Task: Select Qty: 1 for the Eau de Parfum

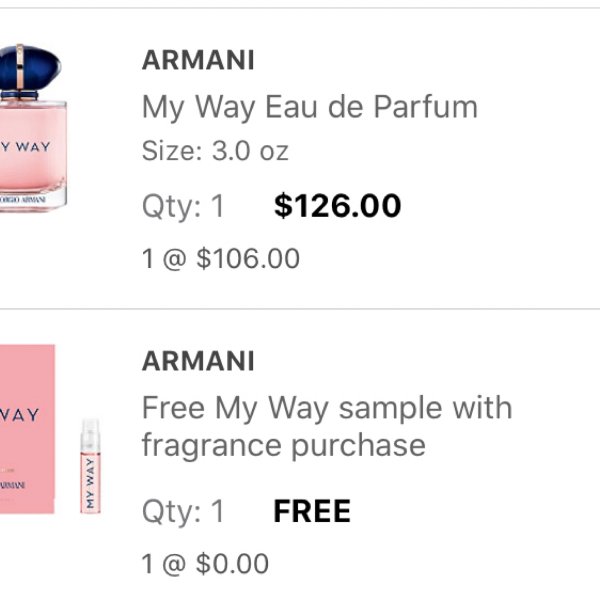Action: (183, 207)
